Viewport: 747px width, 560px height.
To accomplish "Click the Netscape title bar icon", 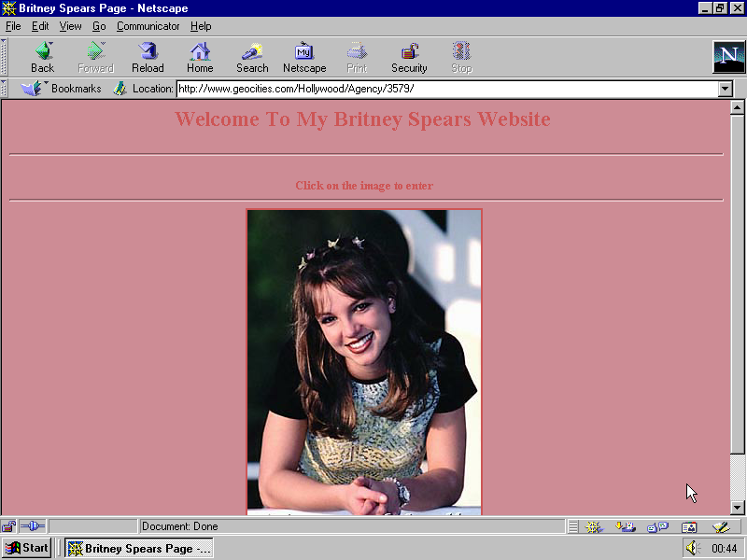I will pos(8,8).
